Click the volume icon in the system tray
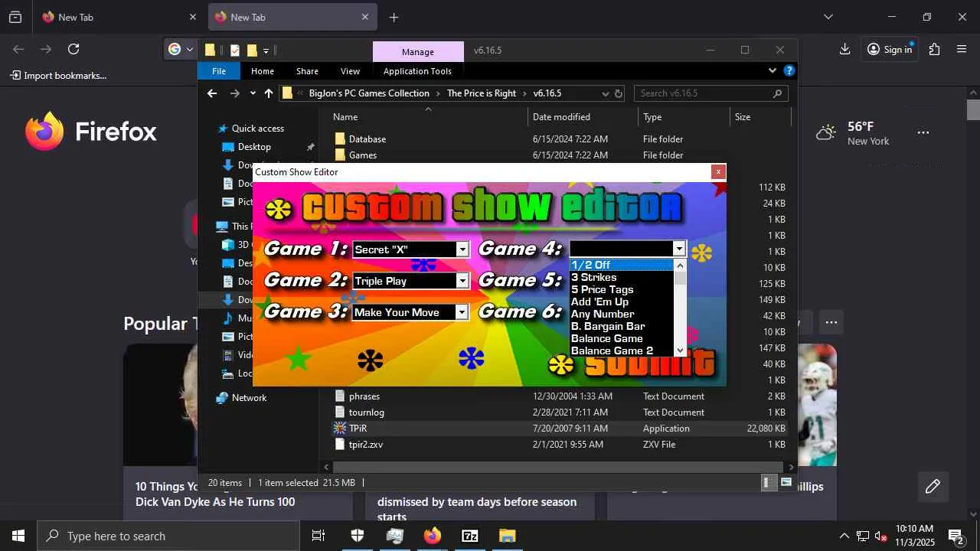Image resolution: width=980 pixels, height=551 pixels. 881,536
